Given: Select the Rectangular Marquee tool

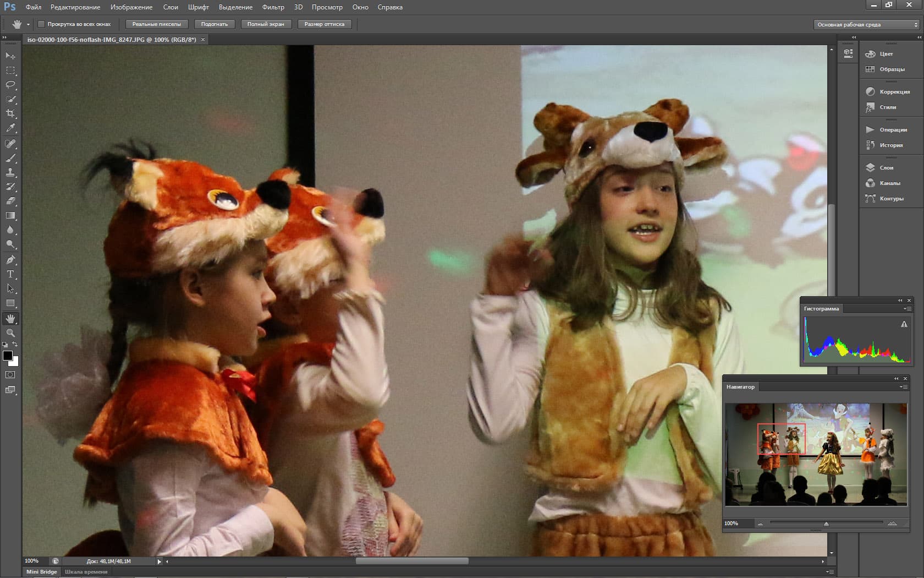Looking at the screenshot, I should point(10,70).
